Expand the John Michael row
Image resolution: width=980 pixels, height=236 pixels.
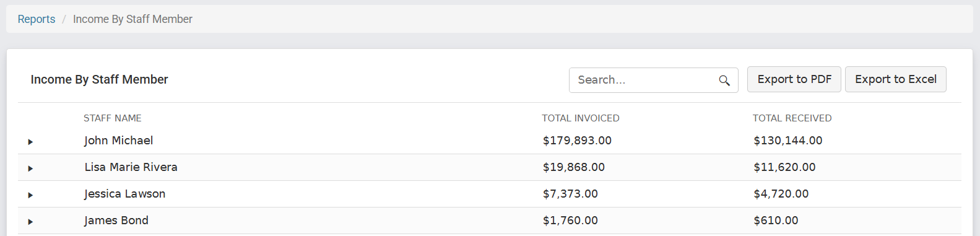tap(30, 142)
